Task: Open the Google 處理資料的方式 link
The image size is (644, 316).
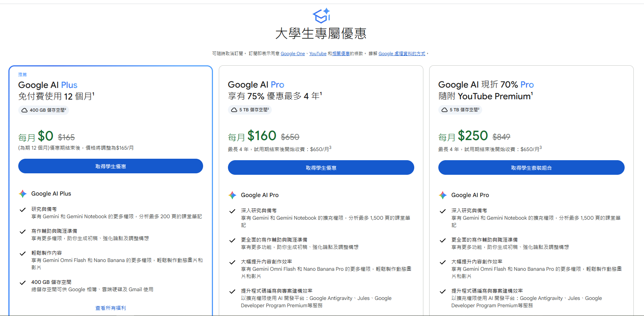Action: (402, 54)
